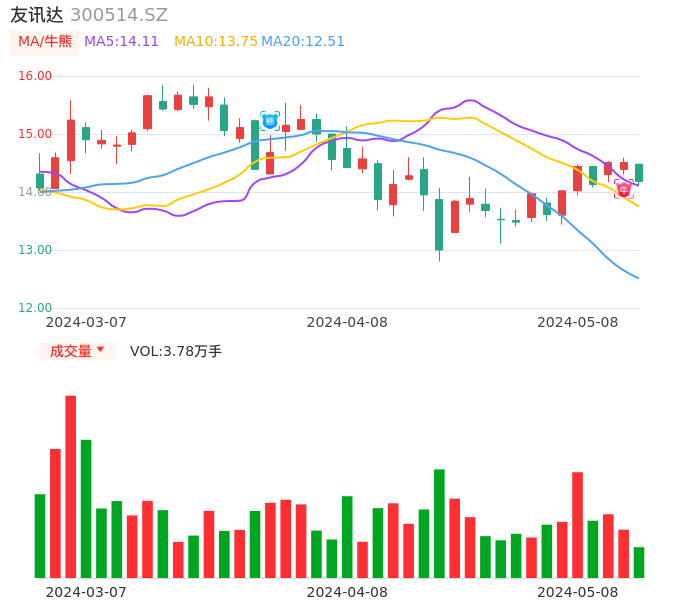Click the red dropdown arrow beside 成交量
Screen dimensions: 686x606
100,350
